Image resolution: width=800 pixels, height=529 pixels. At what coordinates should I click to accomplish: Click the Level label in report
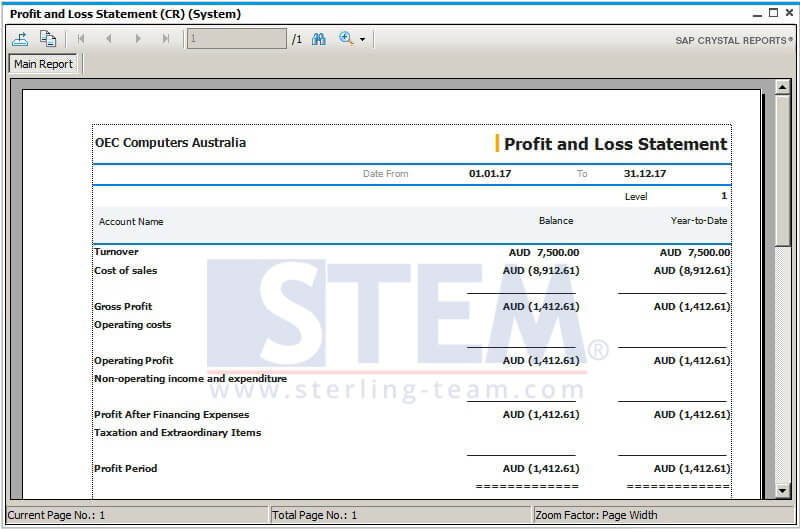pyautogui.click(x=636, y=197)
